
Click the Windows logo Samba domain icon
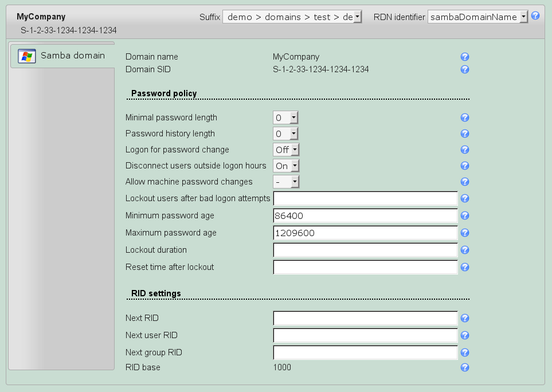[x=26, y=56]
